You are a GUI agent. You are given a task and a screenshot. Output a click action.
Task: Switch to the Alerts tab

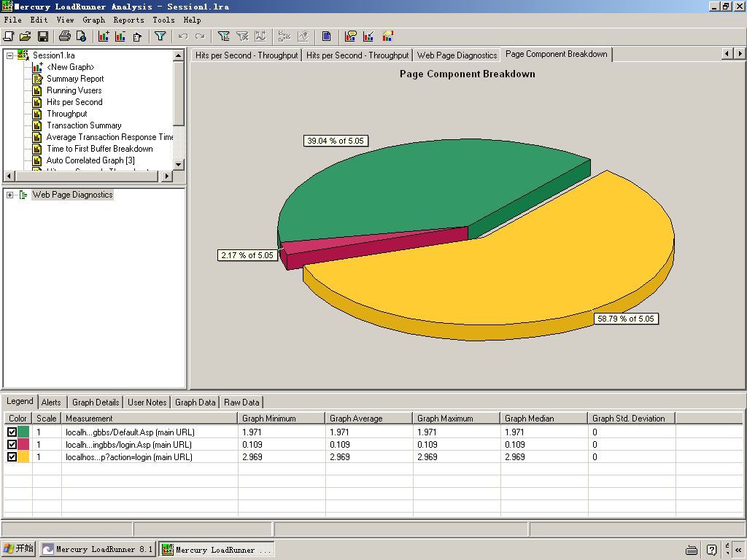[x=51, y=402]
